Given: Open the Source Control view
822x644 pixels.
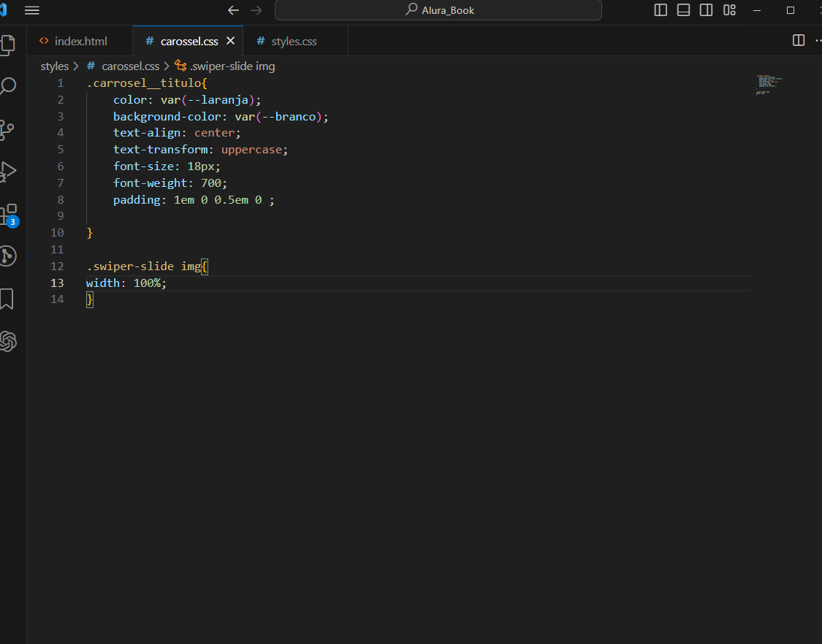Looking at the screenshot, I should point(7,130).
